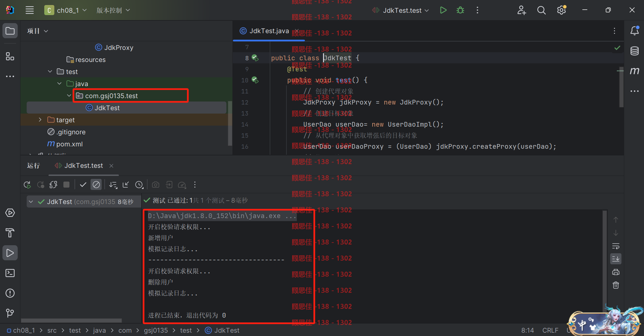Click the test run gutter icon at line 10
Screen dimensions: 644x336
pos(255,80)
